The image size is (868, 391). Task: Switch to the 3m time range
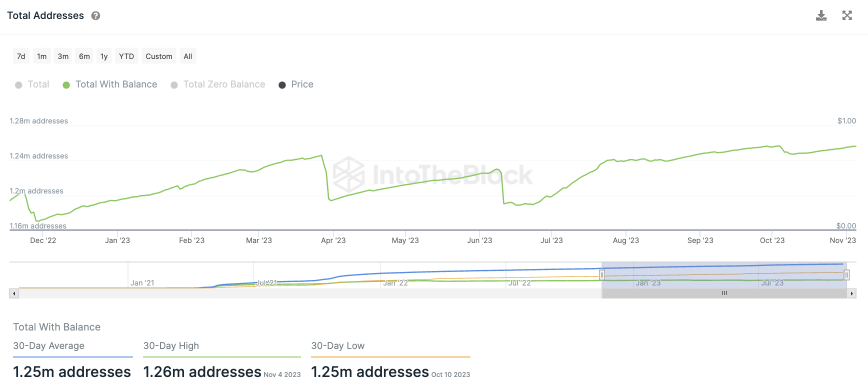(x=63, y=56)
